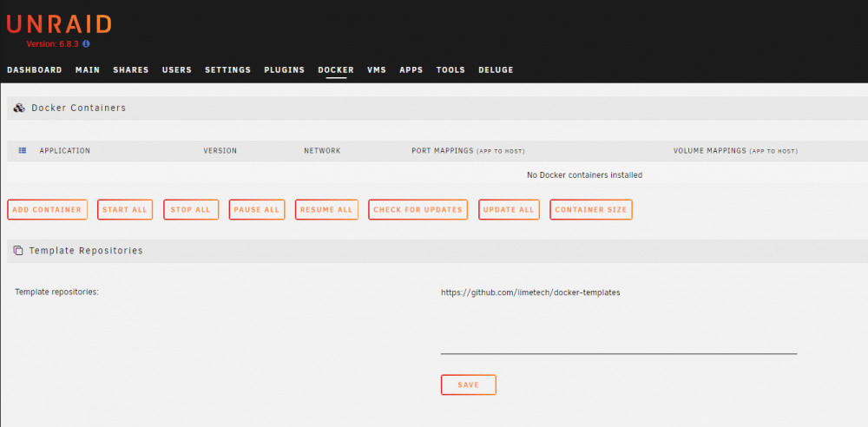Click the Volume Mappings column header

pos(736,151)
